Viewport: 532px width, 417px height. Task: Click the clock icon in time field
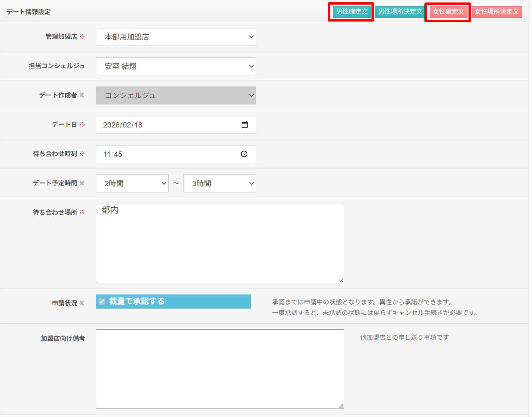244,154
